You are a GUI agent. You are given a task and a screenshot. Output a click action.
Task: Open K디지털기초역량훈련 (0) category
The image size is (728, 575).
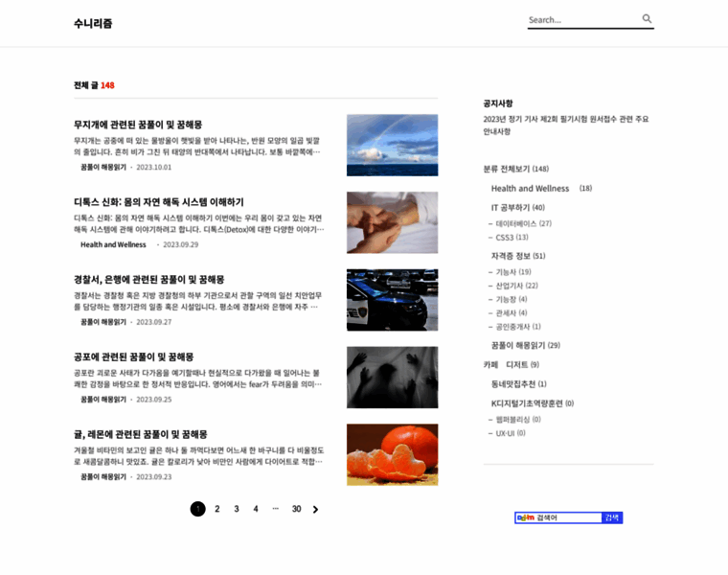point(533,403)
